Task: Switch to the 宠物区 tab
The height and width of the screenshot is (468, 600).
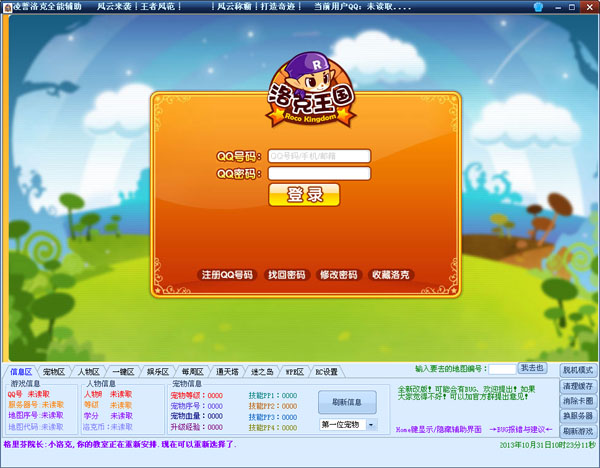Action: [x=54, y=372]
